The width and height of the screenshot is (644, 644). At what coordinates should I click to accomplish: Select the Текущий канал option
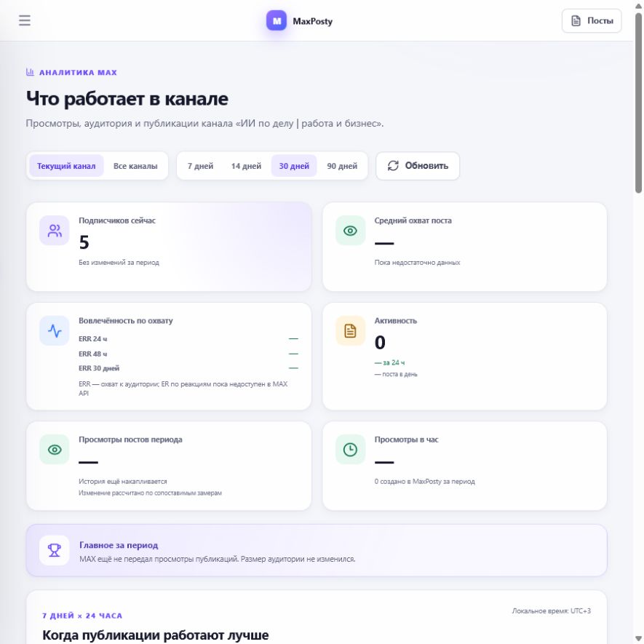[x=66, y=166]
